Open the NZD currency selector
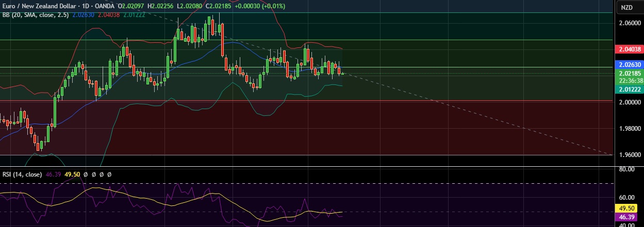 click(626, 7)
